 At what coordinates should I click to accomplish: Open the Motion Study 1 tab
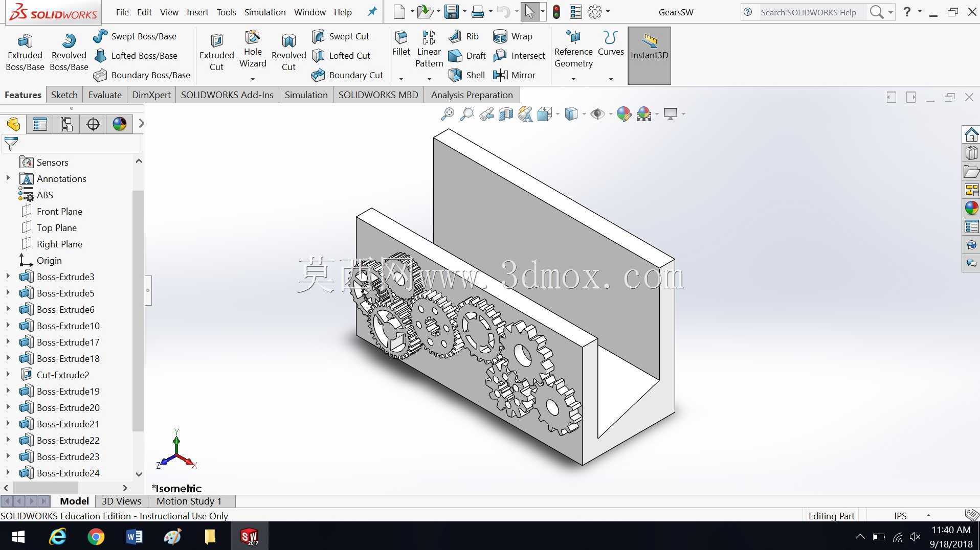(x=189, y=501)
